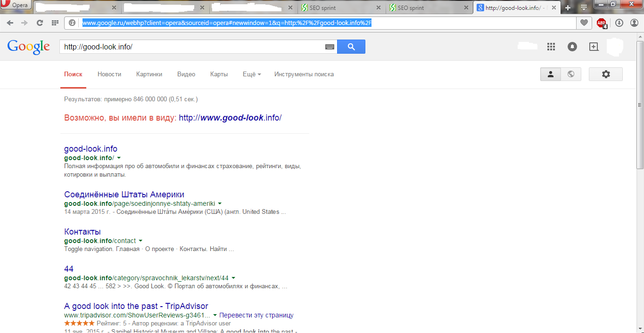Open the result titled 44

point(69,269)
